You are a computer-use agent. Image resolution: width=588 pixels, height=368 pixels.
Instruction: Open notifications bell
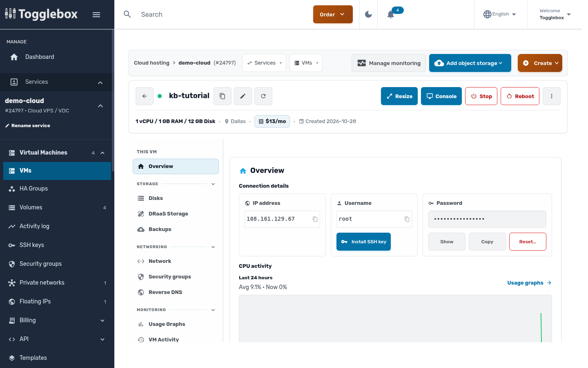391,14
